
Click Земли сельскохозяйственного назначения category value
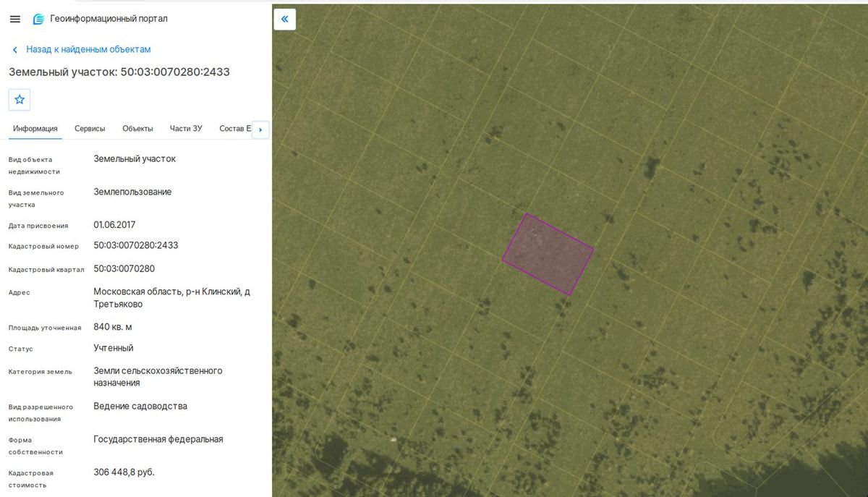(x=158, y=377)
